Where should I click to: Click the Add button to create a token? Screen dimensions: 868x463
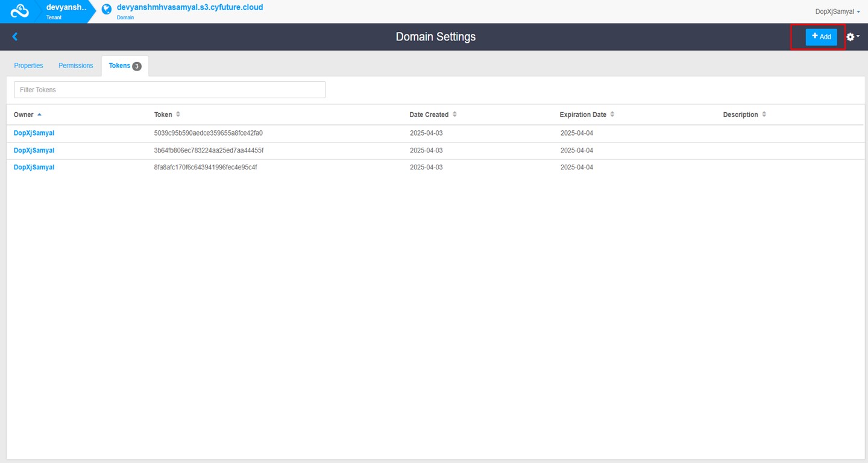pyautogui.click(x=821, y=36)
